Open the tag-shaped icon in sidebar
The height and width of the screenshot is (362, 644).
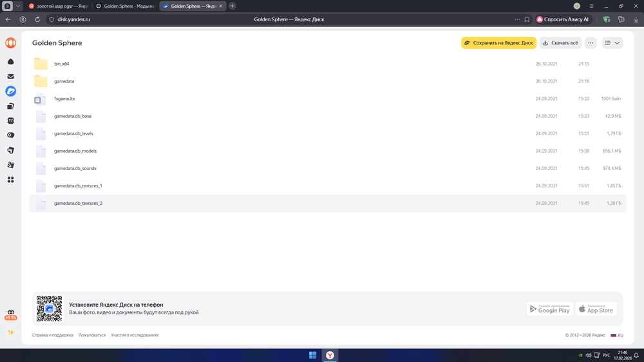(11, 150)
